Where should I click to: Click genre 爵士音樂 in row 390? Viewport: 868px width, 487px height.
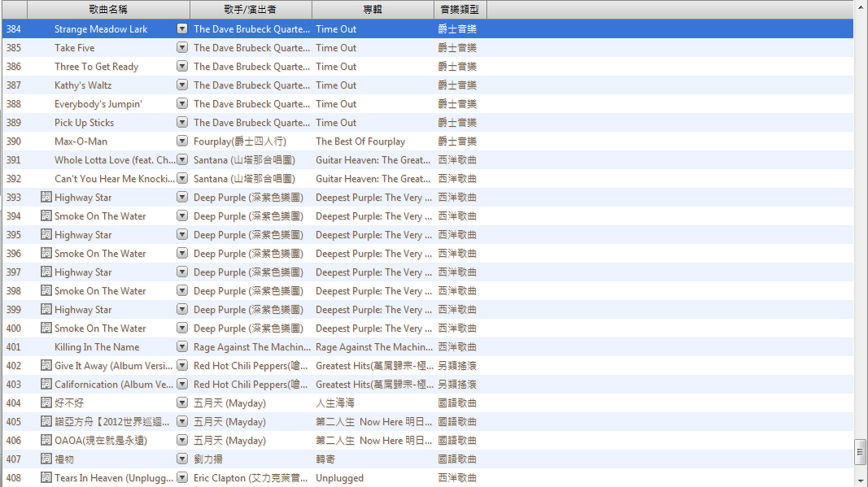(x=457, y=141)
